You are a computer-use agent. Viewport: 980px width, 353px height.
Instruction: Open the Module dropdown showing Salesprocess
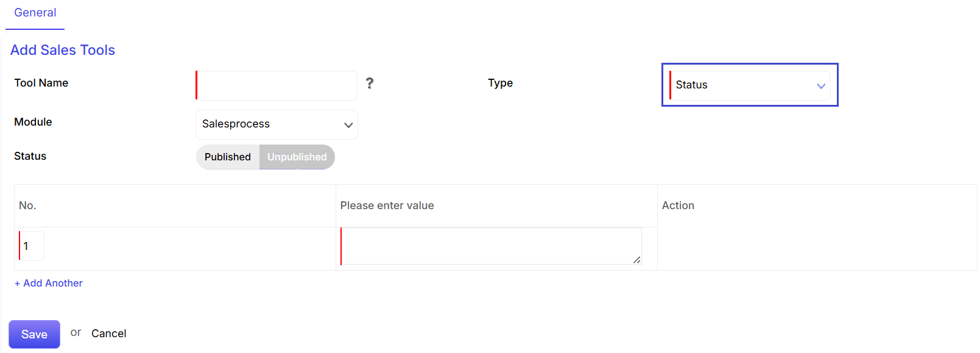coord(277,124)
